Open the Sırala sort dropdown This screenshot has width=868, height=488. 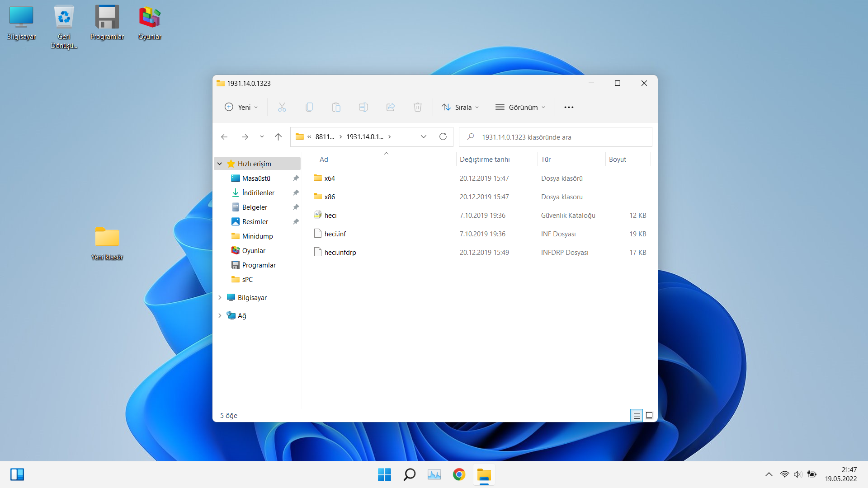[x=460, y=107]
